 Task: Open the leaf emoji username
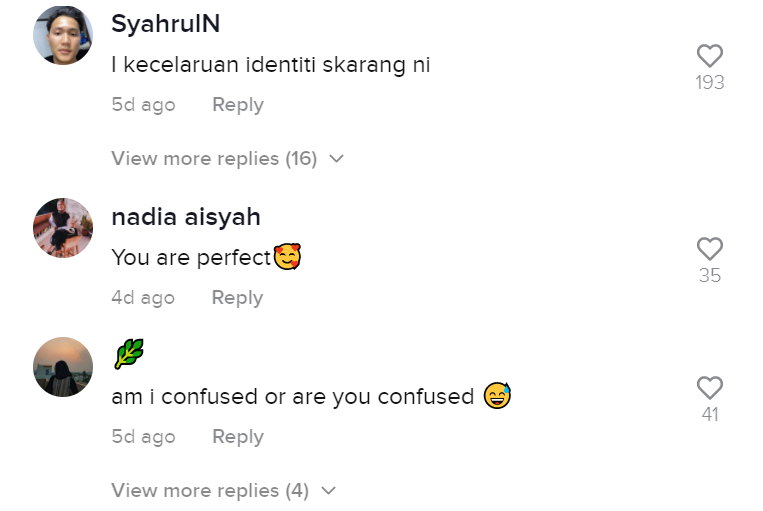coord(128,354)
